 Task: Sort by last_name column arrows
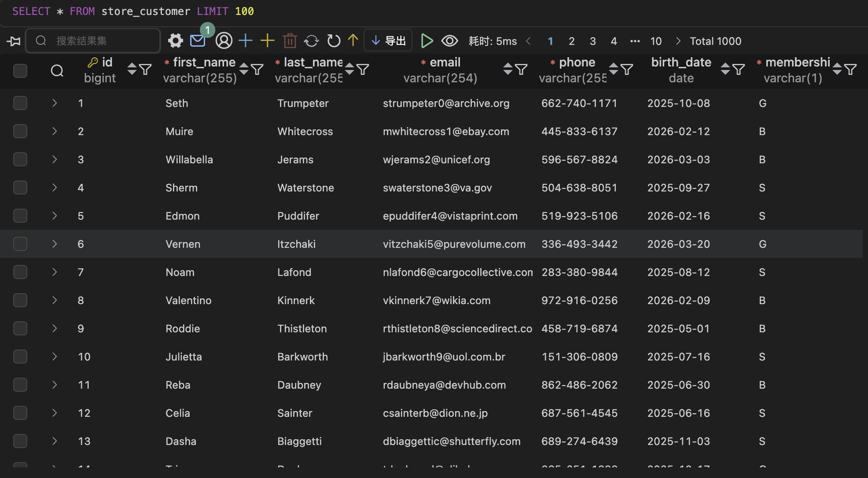[x=349, y=69]
